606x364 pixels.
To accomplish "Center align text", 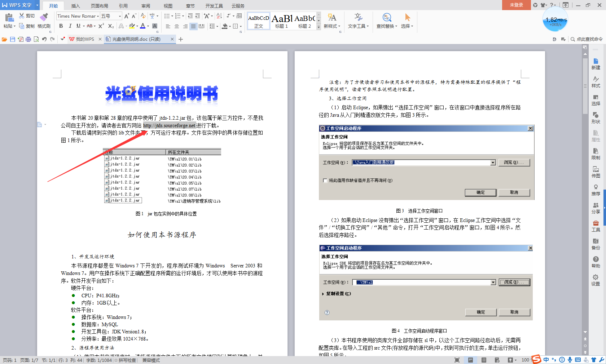I will pos(176,26).
